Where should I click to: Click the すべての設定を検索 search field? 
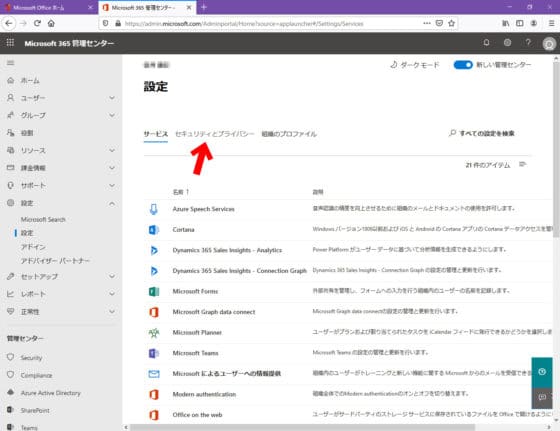[482, 133]
